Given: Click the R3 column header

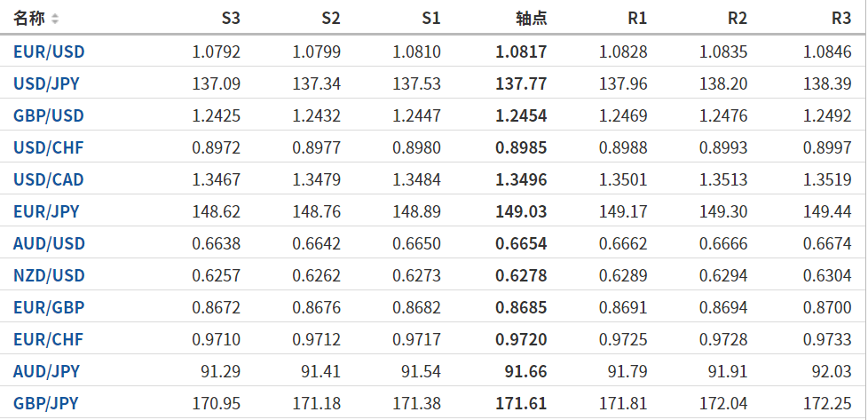Looking at the screenshot, I should coord(840,18).
